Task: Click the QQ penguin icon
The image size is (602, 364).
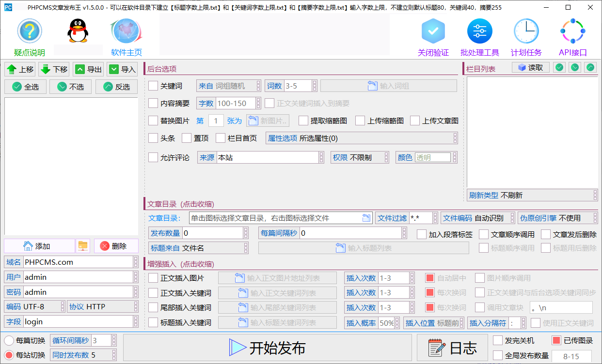Action: [x=78, y=31]
